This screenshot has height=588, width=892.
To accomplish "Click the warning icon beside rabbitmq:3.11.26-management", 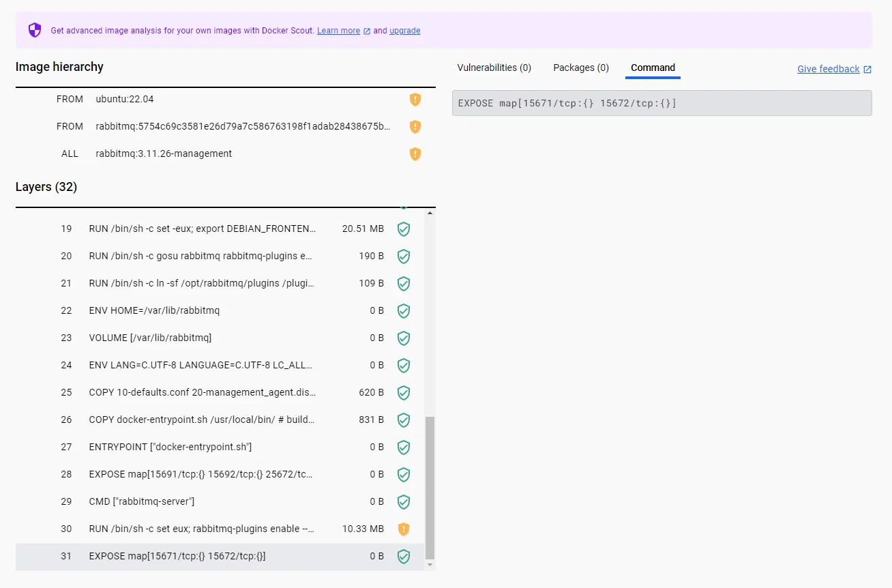I will coord(415,153).
